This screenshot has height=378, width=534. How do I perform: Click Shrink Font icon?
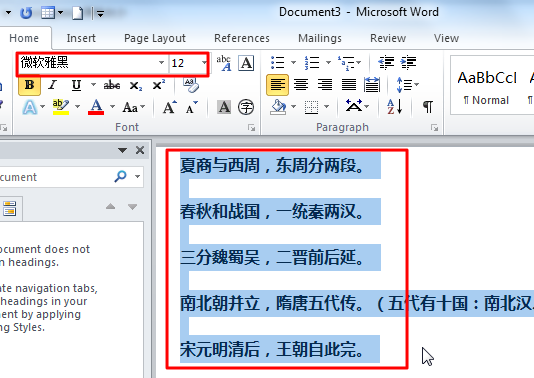point(192,107)
